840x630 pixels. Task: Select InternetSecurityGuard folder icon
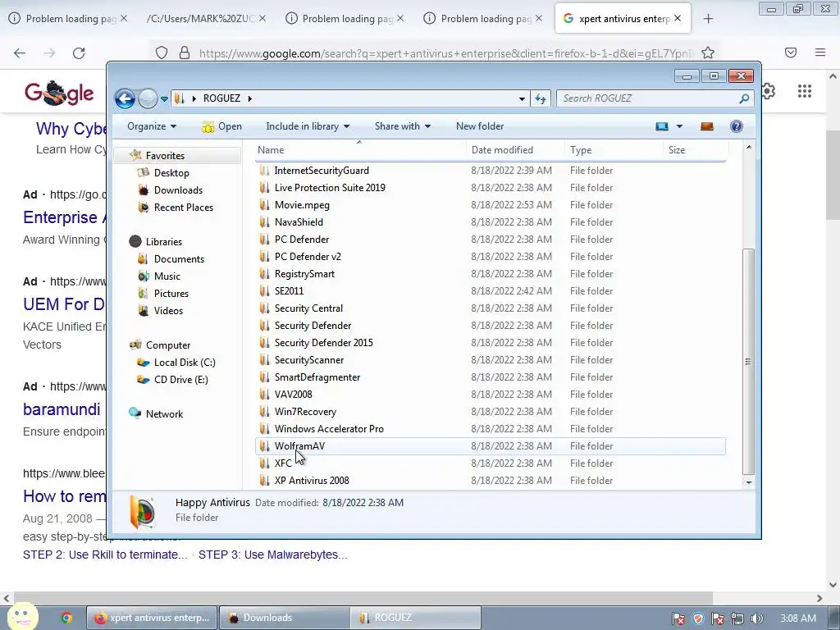[264, 171]
